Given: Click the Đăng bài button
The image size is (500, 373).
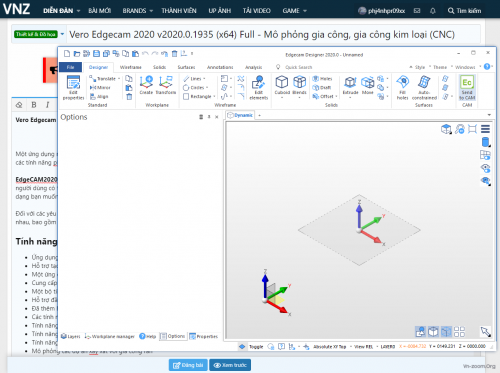Looking at the screenshot, I should point(188,365).
